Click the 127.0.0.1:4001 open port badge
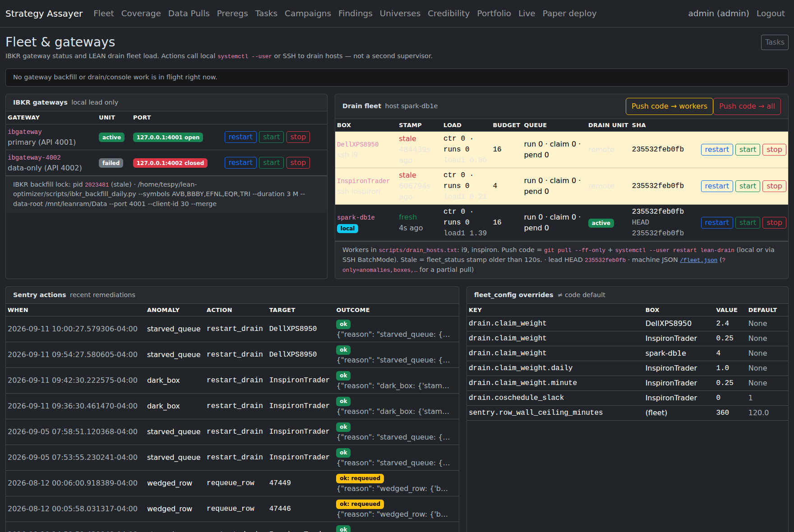 168,138
